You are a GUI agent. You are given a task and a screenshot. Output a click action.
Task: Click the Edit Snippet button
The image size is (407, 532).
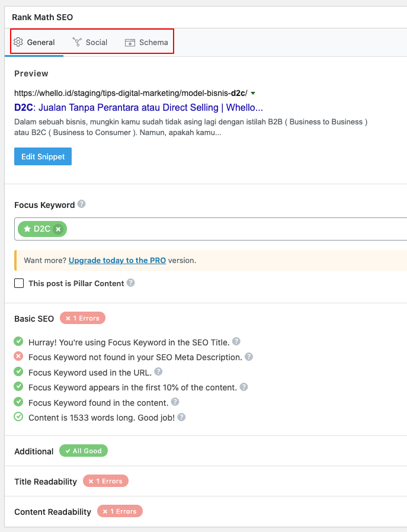[43, 156]
